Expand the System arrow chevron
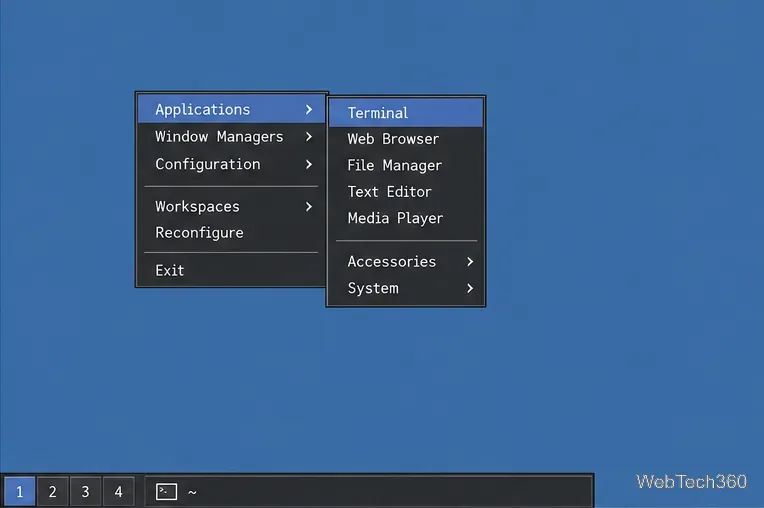764x508 pixels. [x=470, y=288]
